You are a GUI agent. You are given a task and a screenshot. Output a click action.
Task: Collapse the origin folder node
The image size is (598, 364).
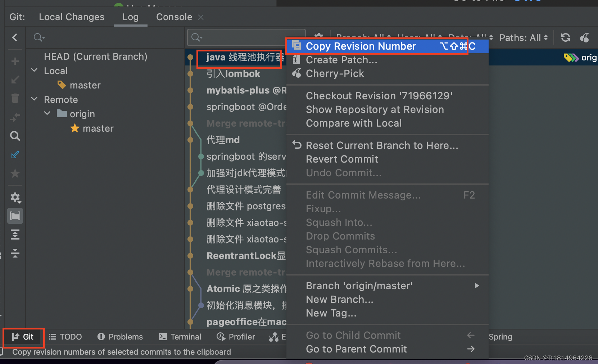(47, 113)
